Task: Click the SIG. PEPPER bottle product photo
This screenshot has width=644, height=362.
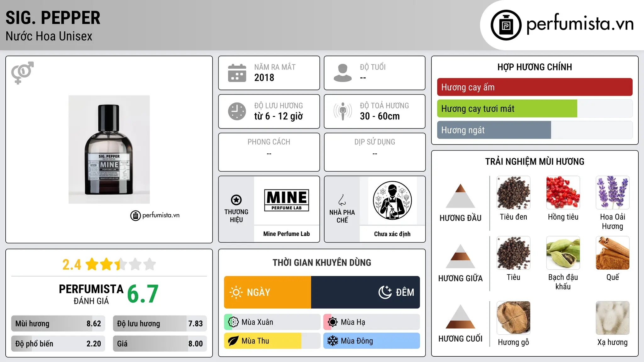Action: coord(109,150)
